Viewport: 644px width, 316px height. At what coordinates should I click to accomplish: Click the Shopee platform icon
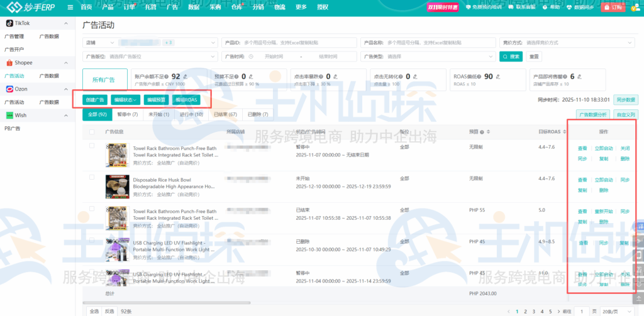click(9, 63)
